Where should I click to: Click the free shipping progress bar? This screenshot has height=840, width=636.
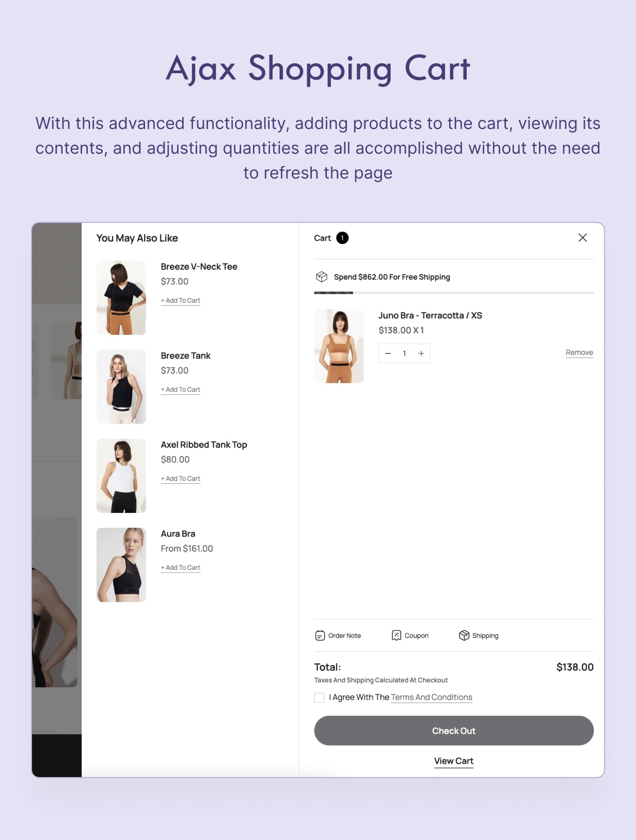(454, 293)
